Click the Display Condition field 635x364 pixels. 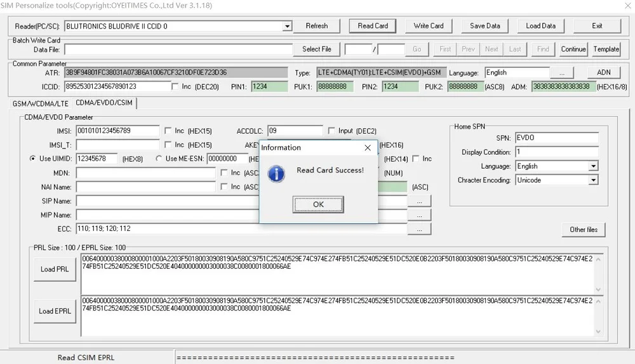tap(557, 152)
